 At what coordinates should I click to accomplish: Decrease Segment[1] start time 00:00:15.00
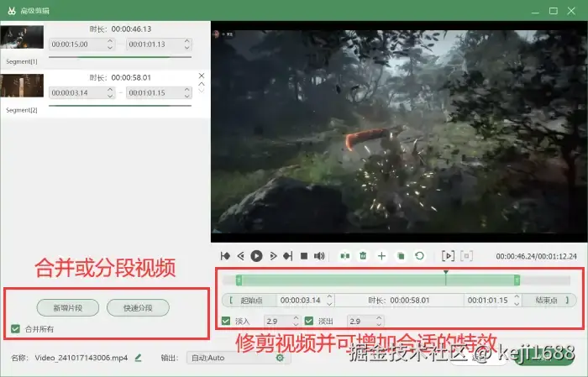(110, 48)
